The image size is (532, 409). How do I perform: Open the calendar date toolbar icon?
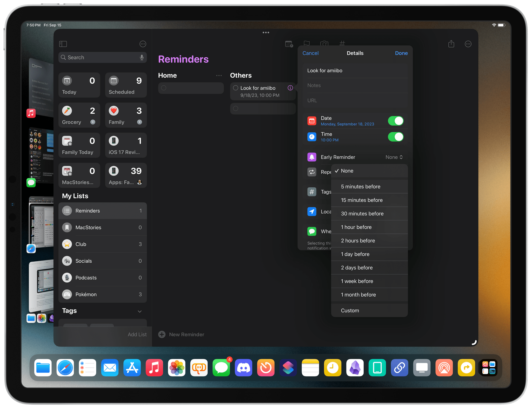pyautogui.click(x=289, y=44)
